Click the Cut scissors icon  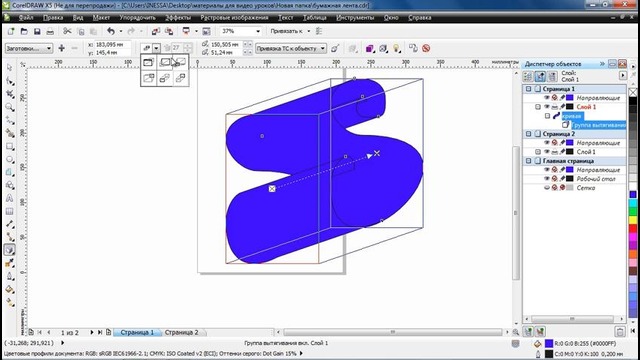coord(67,31)
